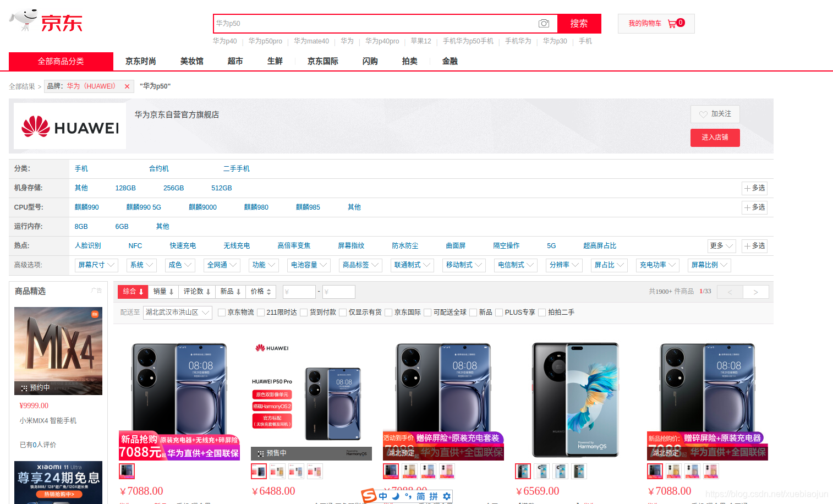Sort results by 销量
Screen dimensions: 833x504
click(163, 292)
